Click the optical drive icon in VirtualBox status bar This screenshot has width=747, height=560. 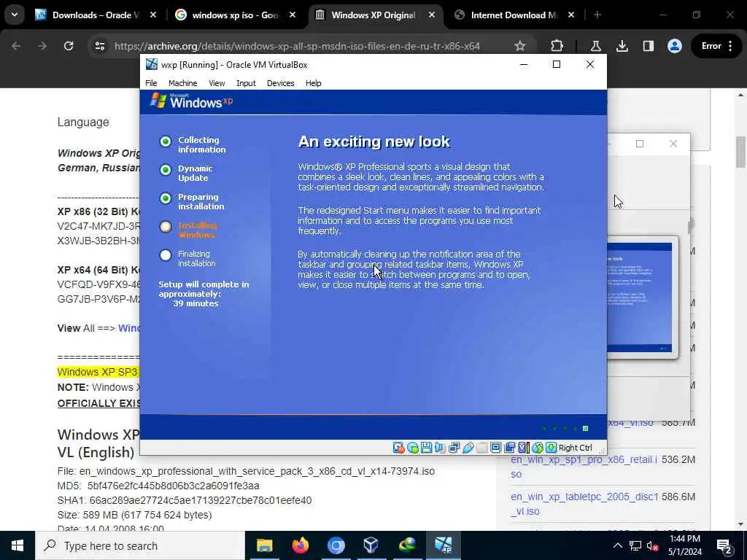pos(413,448)
